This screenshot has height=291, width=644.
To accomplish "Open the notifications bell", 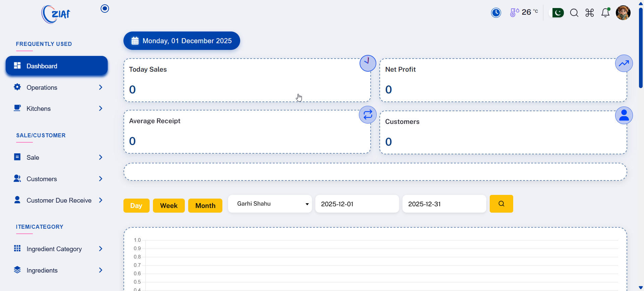I will point(605,13).
